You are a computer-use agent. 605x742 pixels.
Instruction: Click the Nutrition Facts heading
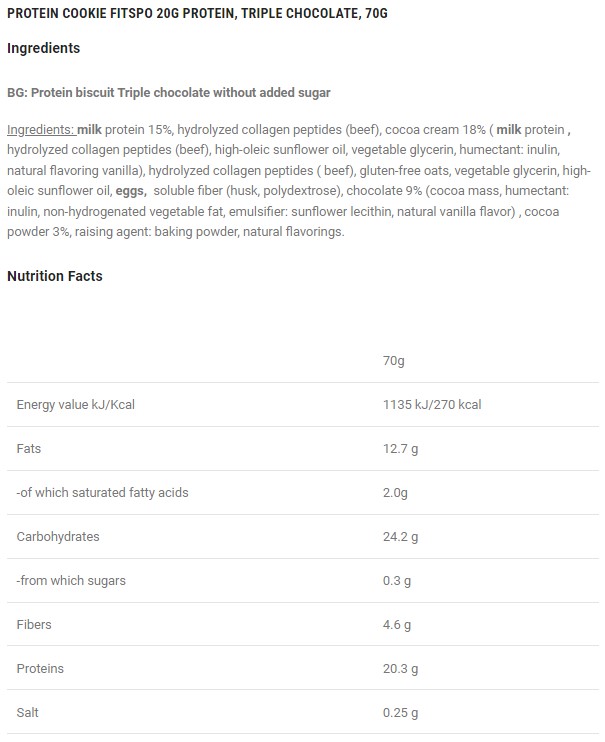point(54,276)
